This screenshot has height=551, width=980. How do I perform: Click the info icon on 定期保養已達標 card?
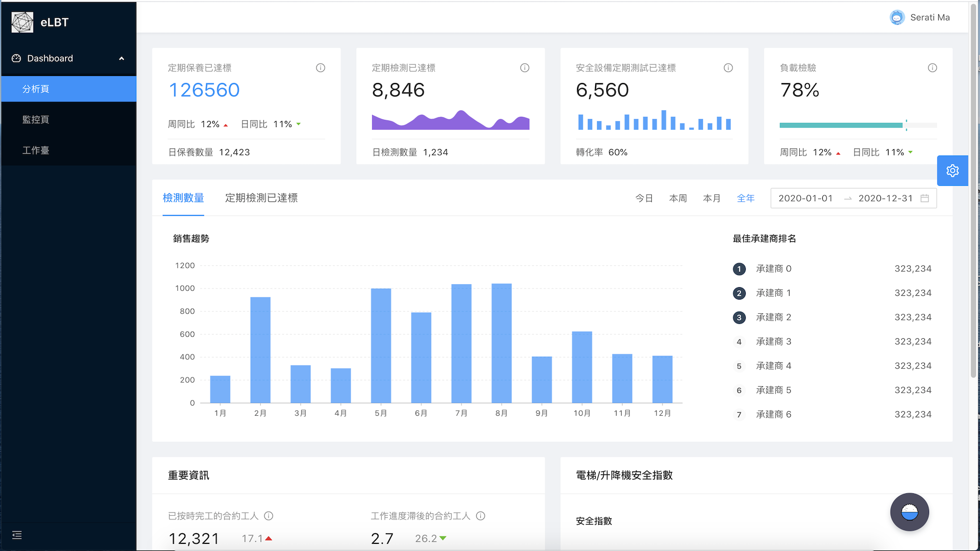pos(321,68)
